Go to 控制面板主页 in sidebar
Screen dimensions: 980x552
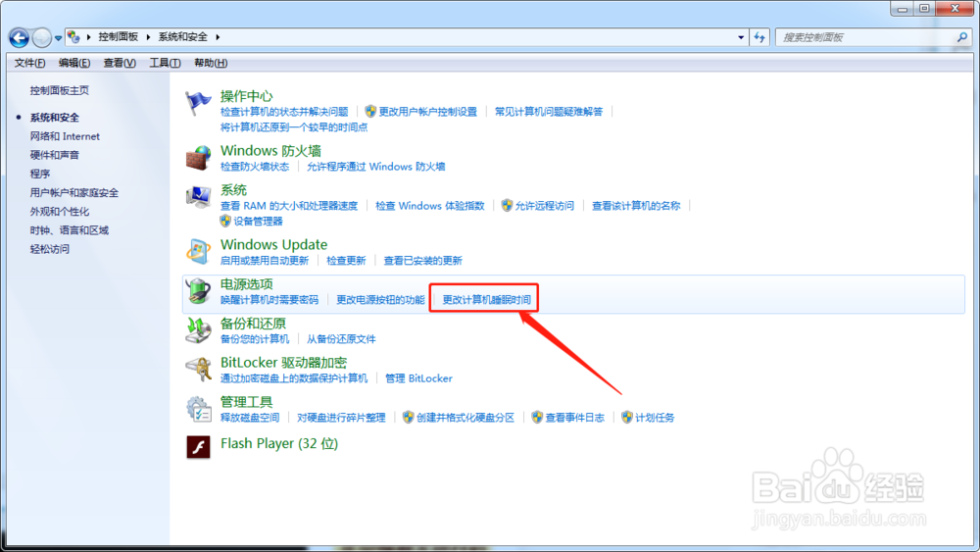coord(60,90)
